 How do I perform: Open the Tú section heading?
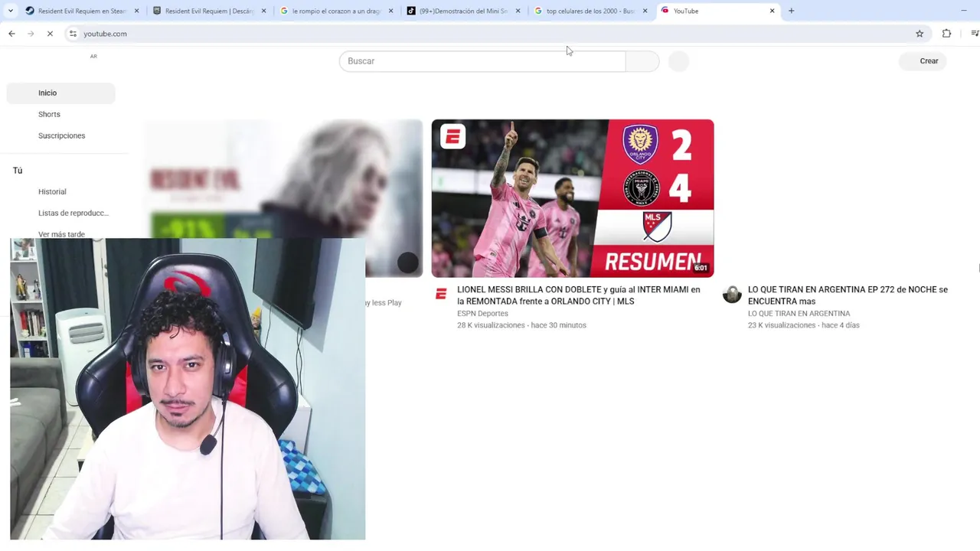coord(18,171)
